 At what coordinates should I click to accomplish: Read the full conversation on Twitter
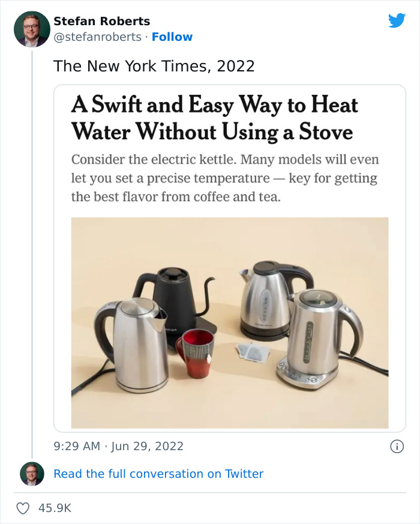(158, 474)
